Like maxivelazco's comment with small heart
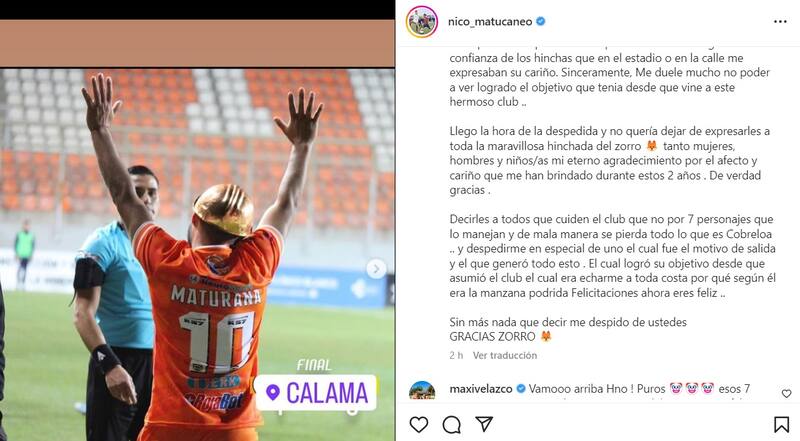Viewport: 800px width, 441px height. tap(786, 394)
